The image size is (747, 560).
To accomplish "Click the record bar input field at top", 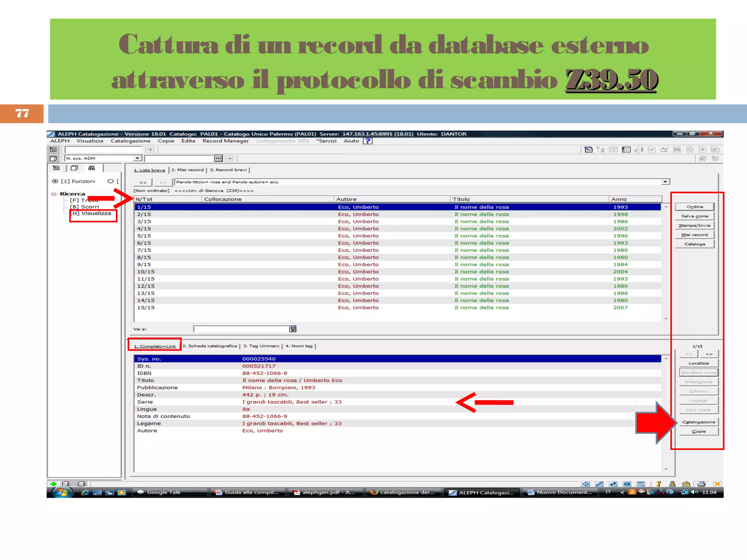I will click(104, 149).
